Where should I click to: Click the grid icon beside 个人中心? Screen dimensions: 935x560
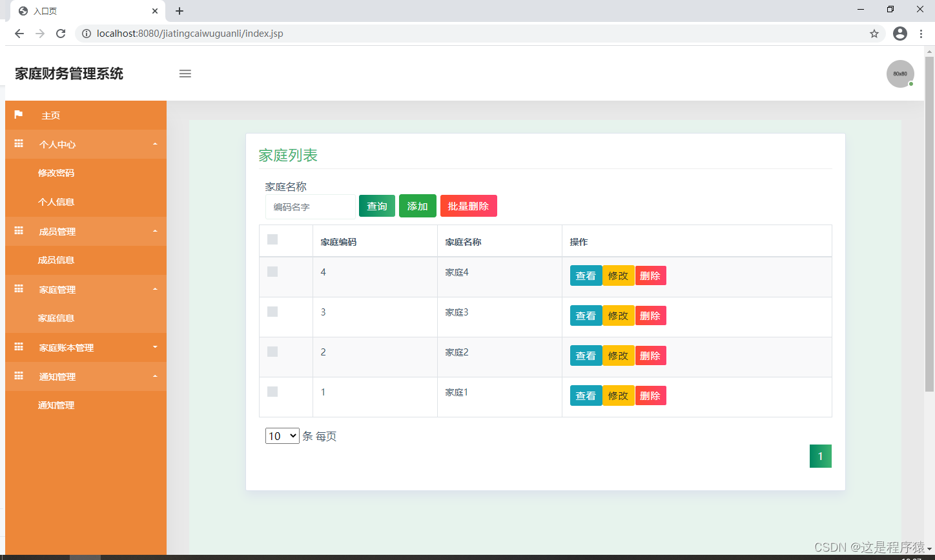pos(19,144)
